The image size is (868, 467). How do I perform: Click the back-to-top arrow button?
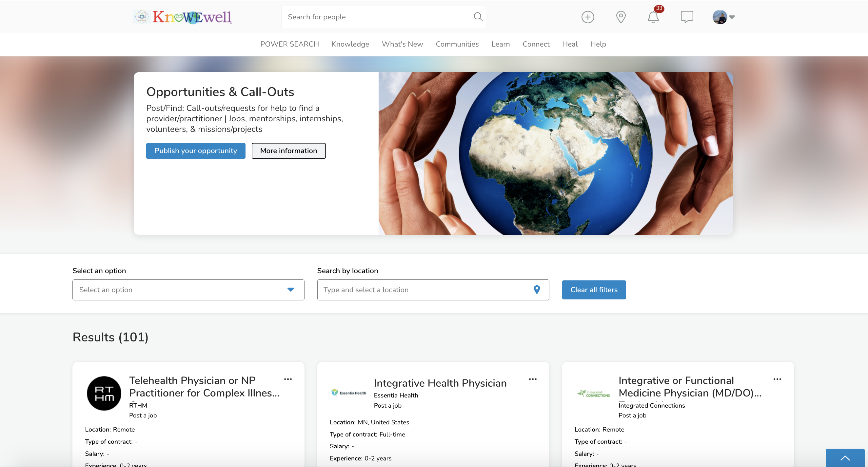click(845, 457)
